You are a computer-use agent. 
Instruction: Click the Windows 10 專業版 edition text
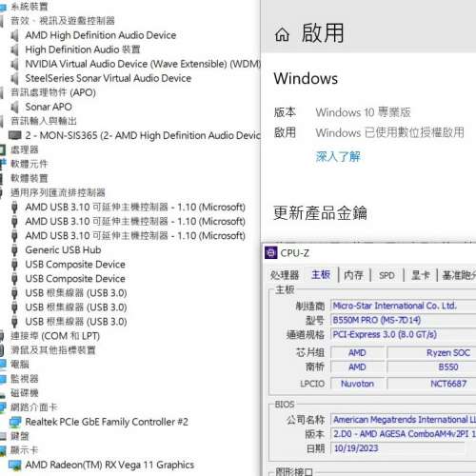(x=363, y=112)
